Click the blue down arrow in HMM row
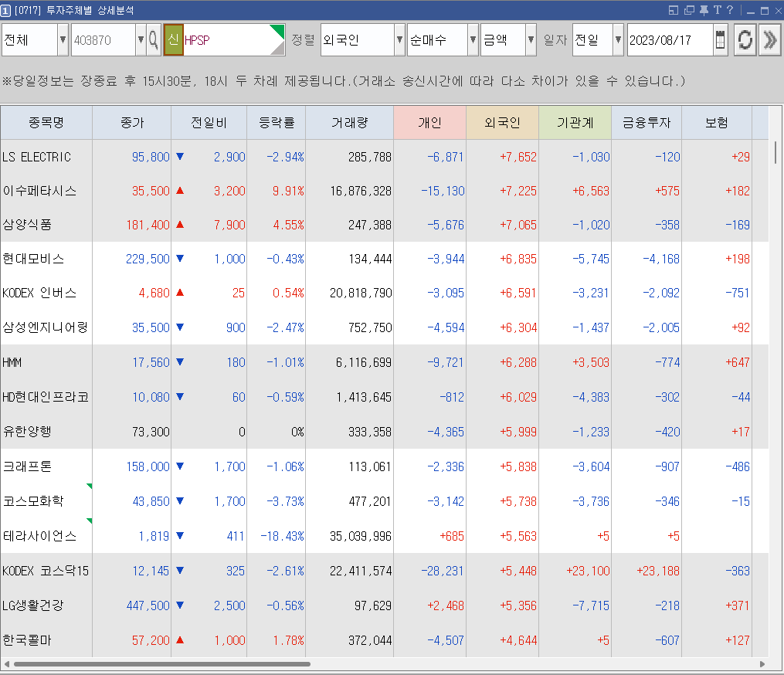The image size is (784, 675). [x=180, y=362]
